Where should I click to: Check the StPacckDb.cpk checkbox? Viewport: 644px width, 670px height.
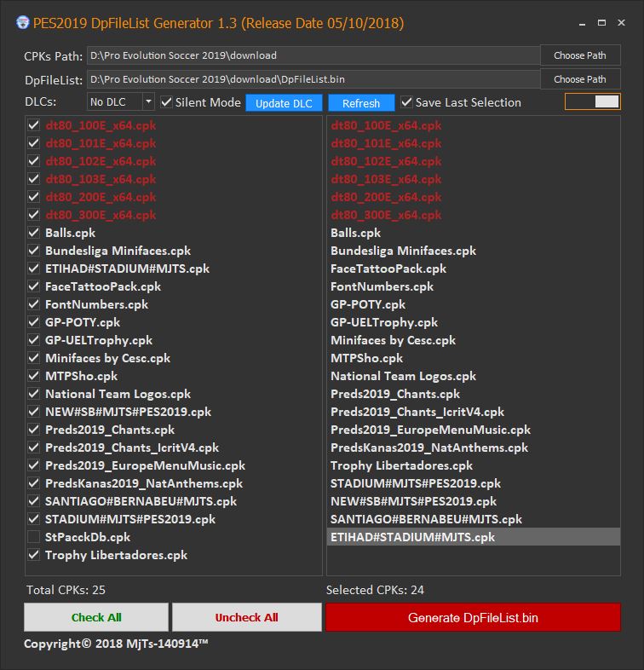(x=34, y=537)
